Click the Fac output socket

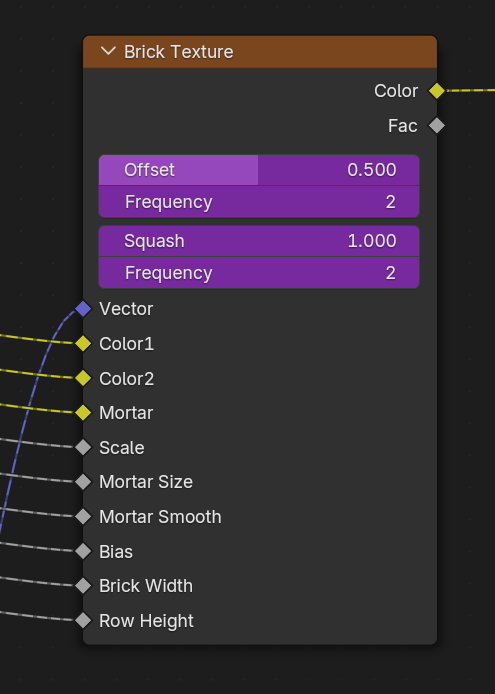[437, 126]
